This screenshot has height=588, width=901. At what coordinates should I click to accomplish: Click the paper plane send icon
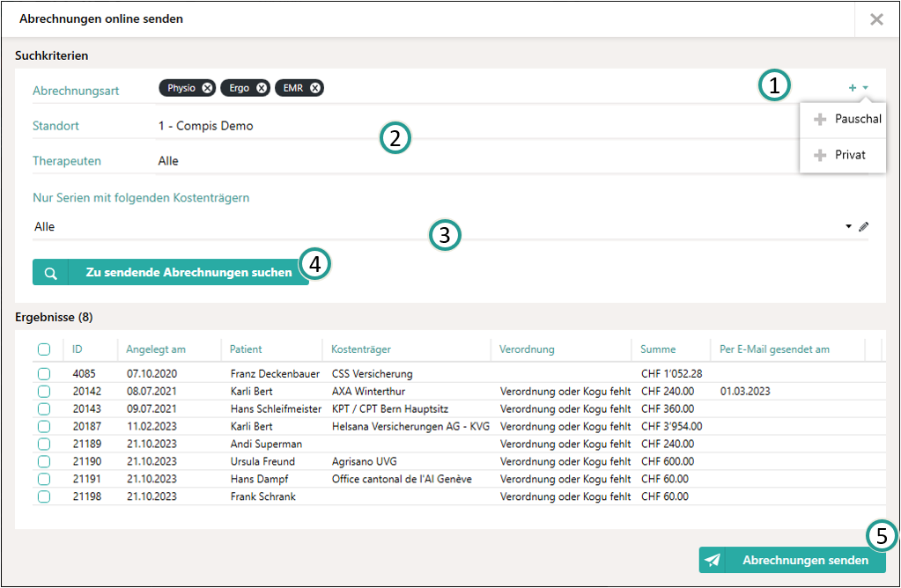pyautogui.click(x=713, y=561)
